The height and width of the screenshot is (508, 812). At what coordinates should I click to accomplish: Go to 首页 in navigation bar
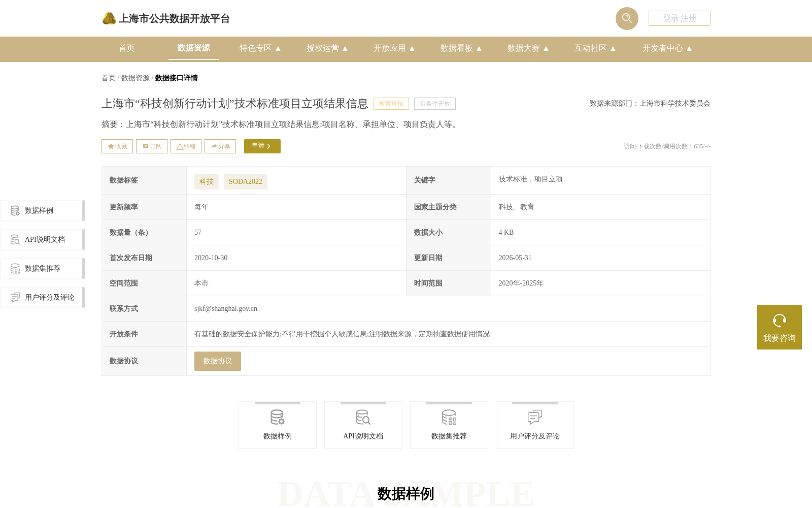(127, 48)
